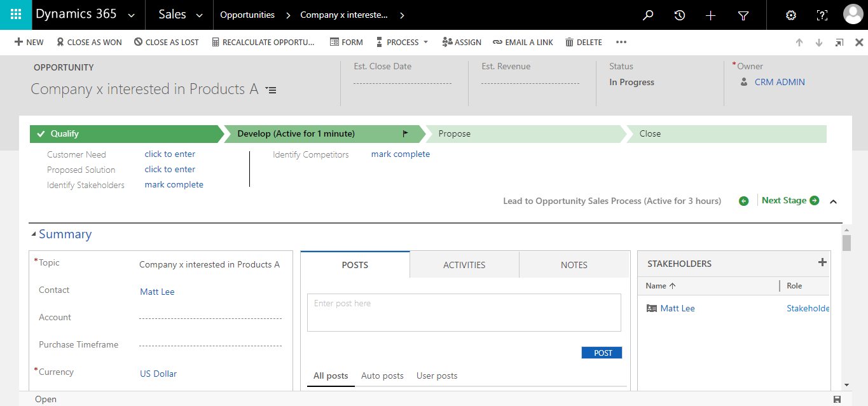Open the Dynamics 365 dropdown chevron
The image size is (868, 406).
click(x=132, y=15)
